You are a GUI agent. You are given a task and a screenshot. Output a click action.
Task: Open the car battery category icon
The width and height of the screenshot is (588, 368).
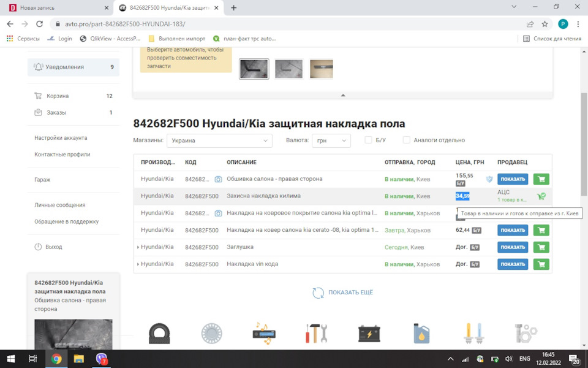(369, 334)
